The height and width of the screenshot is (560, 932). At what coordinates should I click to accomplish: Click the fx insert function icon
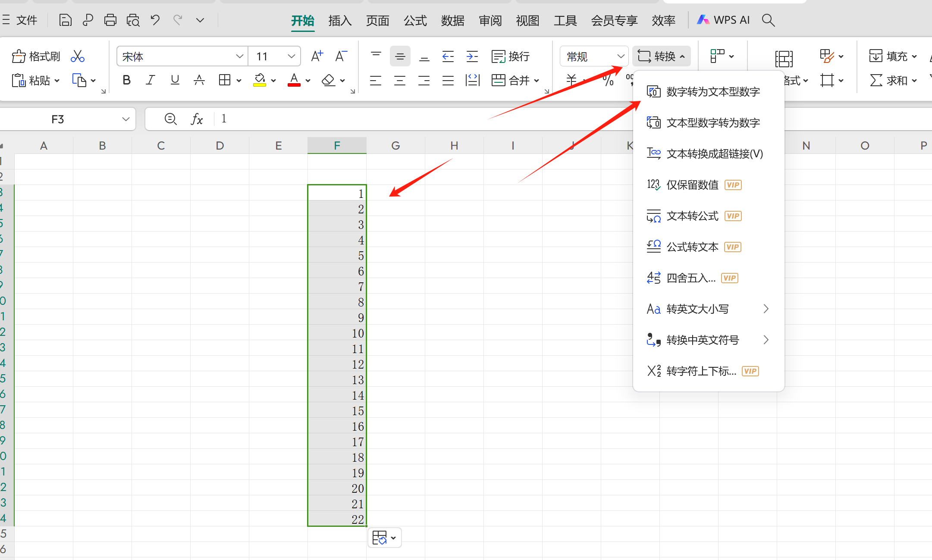coord(197,119)
